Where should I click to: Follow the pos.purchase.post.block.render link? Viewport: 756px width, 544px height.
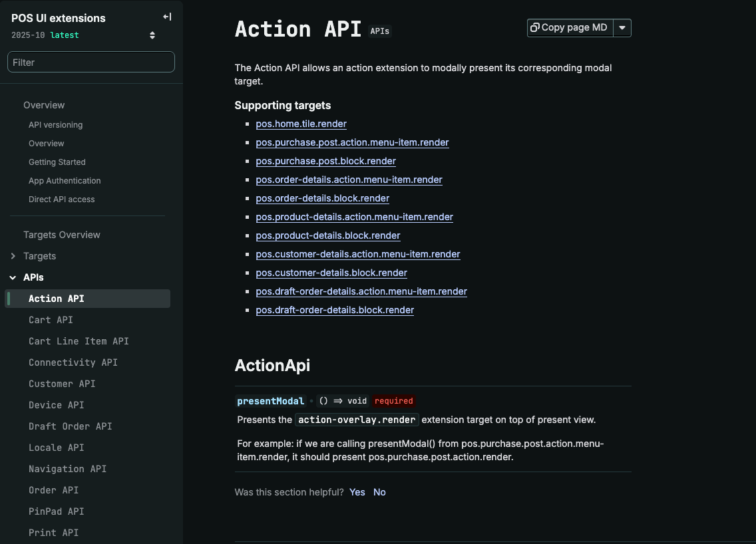[x=325, y=161]
